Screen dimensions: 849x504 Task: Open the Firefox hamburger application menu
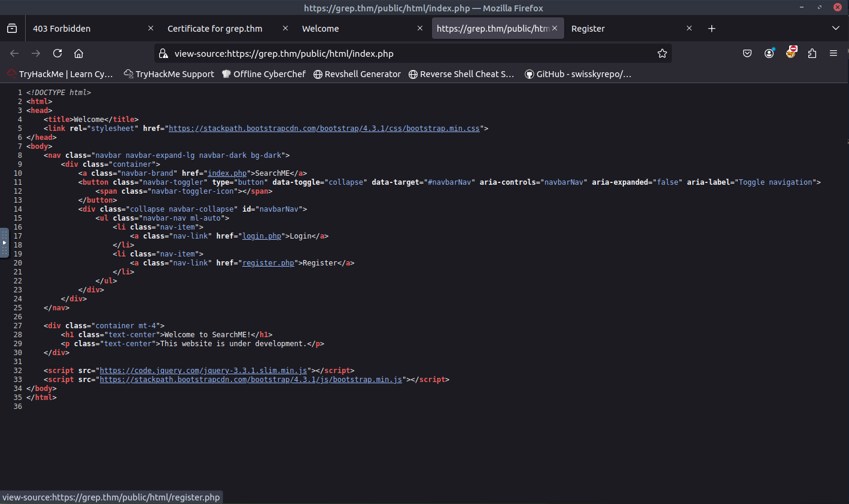click(833, 53)
